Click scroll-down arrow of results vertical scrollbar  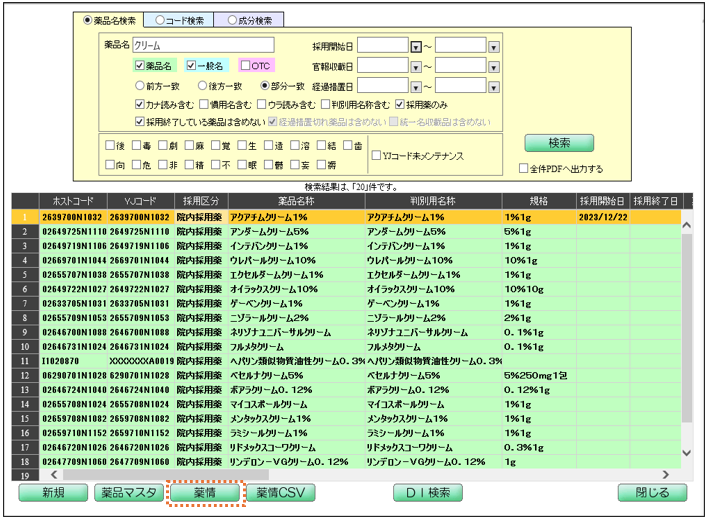click(685, 454)
